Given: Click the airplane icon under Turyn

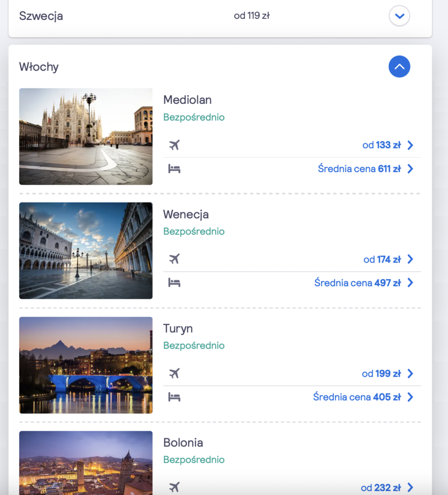Looking at the screenshot, I should pos(174,373).
